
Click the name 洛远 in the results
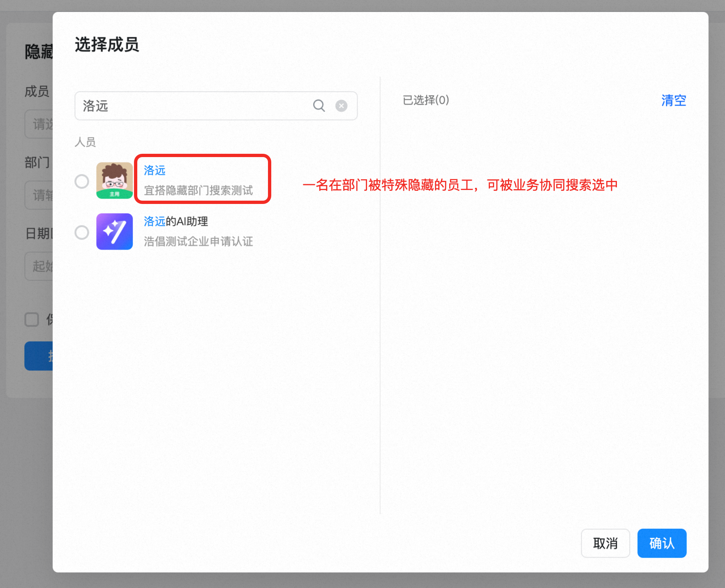(x=155, y=170)
